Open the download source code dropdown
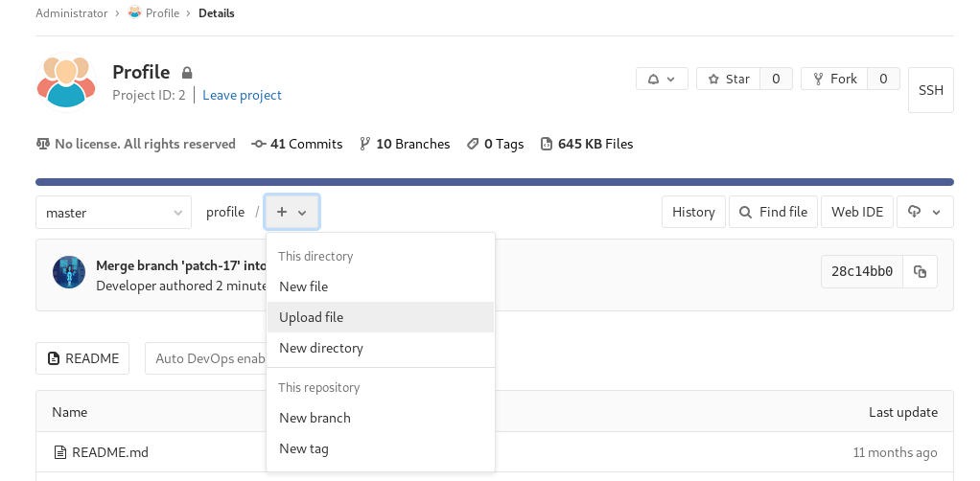This screenshot has height=481, width=980. [x=924, y=212]
